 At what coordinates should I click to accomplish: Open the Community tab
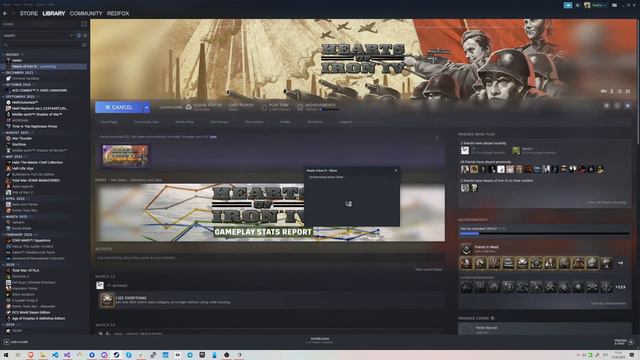(x=86, y=13)
